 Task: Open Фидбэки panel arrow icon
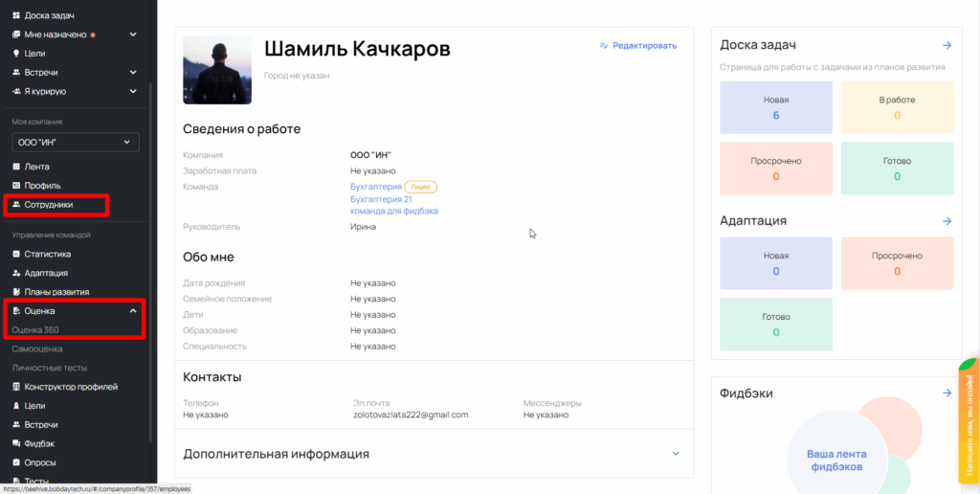point(947,393)
